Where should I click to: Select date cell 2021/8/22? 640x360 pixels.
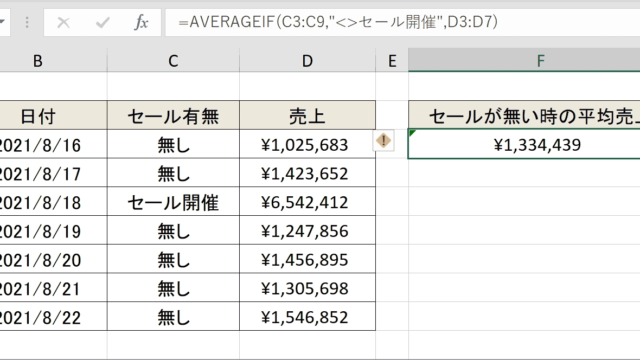point(53,317)
